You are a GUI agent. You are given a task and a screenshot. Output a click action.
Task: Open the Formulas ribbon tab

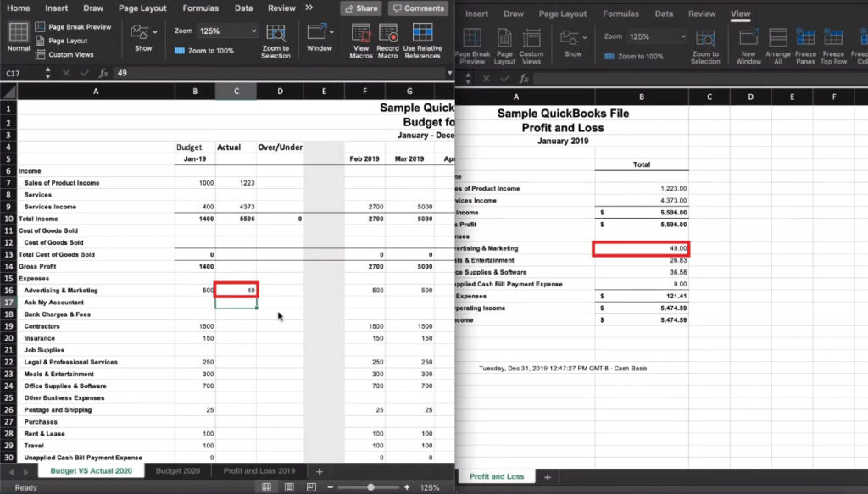click(x=200, y=8)
